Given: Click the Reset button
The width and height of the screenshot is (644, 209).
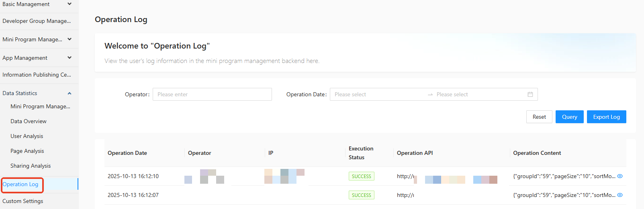Looking at the screenshot, I should tap(539, 117).
